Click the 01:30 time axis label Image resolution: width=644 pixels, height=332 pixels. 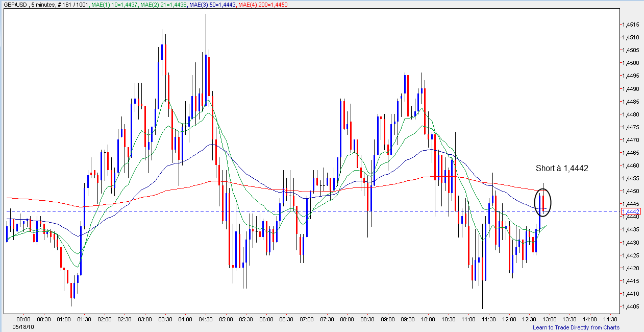point(84,319)
